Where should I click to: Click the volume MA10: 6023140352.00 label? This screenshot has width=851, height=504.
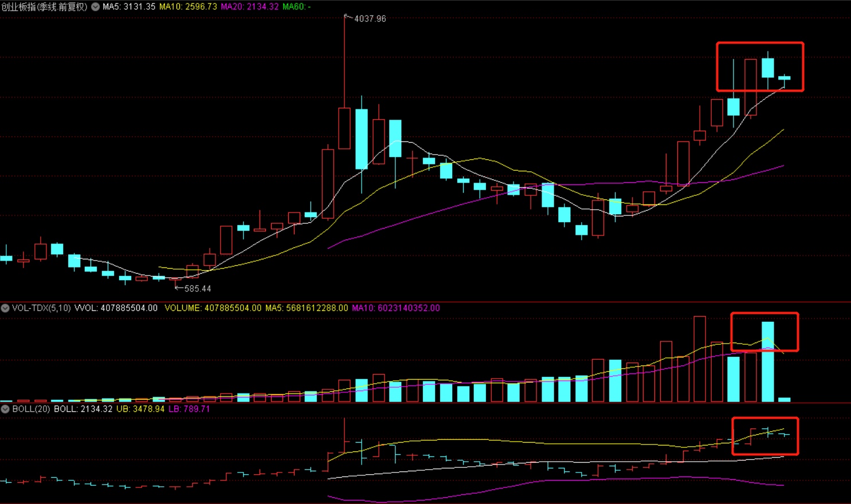(x=396, y=308)
